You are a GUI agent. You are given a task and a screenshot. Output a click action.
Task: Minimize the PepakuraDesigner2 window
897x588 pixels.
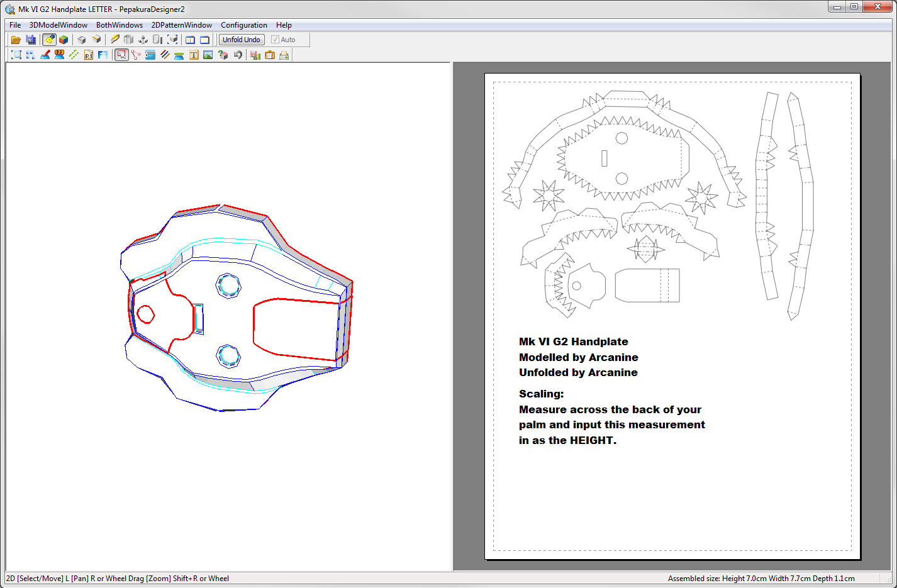click(x=837, y=7)
